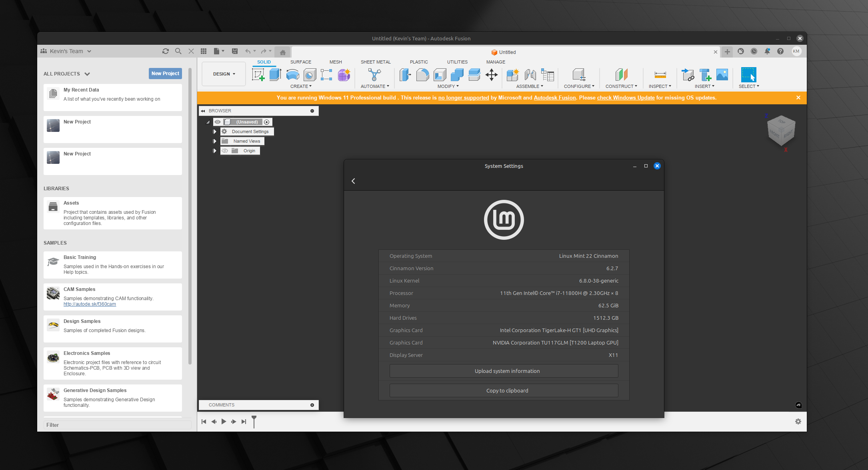This screenshot has height=470, width=868.
Task: Click the refresh icon in data panel
Action: click(165, 51)
